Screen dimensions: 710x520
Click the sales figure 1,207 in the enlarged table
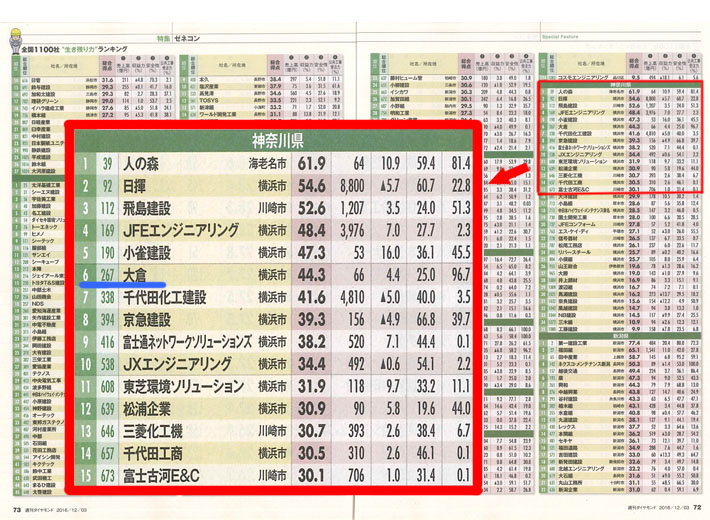[x=352, y=208]
